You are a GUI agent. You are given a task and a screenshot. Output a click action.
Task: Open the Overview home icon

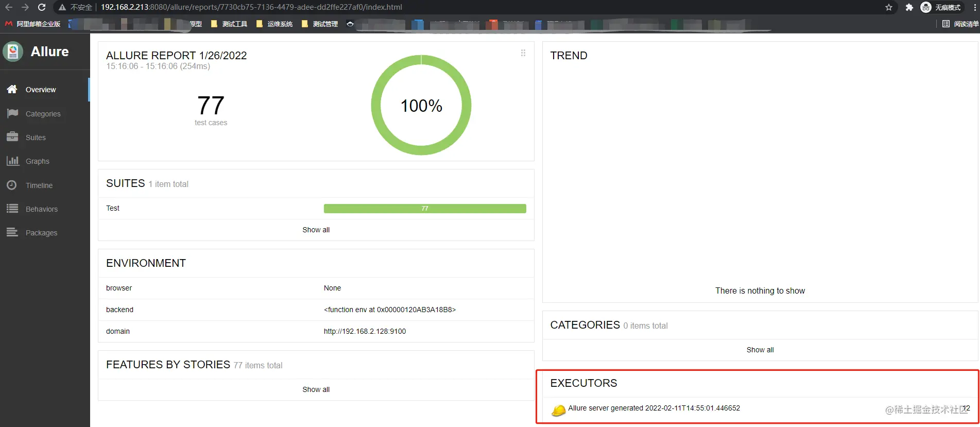[x=12, y=89]
